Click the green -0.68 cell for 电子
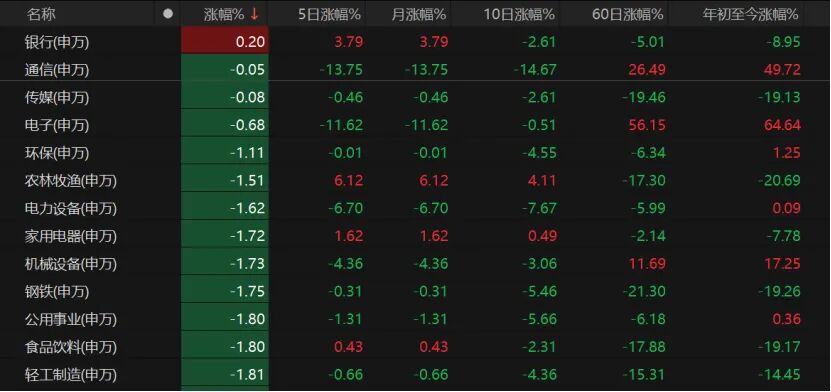831x392 pixels. coord(225,126)
